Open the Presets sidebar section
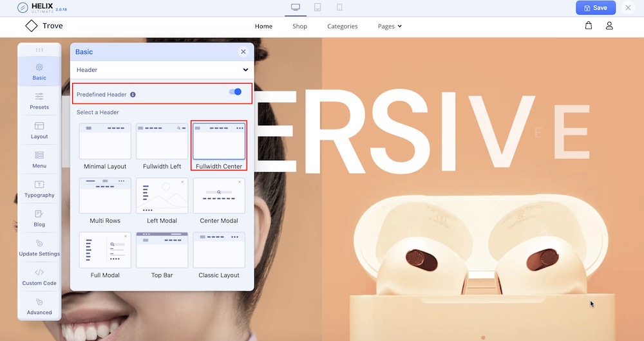 (39, 101)
